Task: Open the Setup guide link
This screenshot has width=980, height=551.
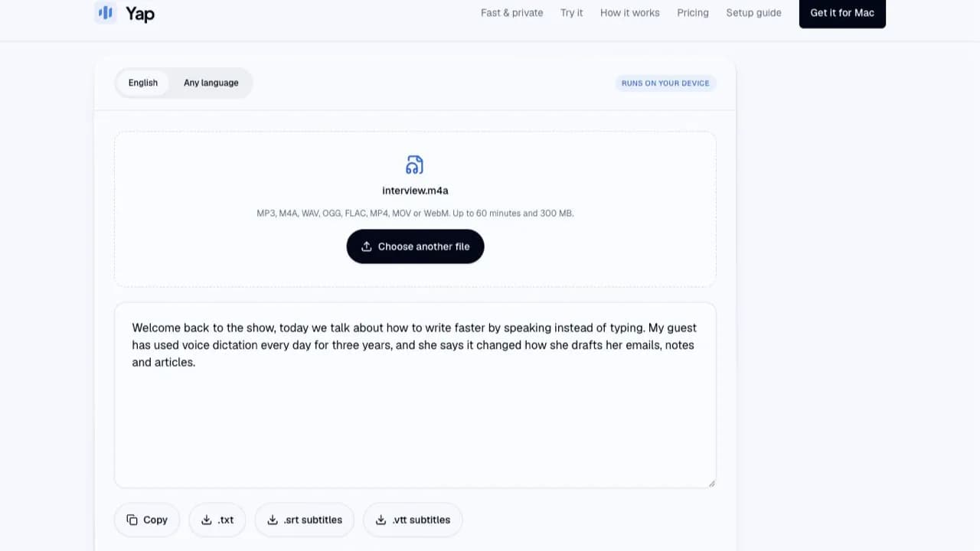Action: click(x=754, y=13)
